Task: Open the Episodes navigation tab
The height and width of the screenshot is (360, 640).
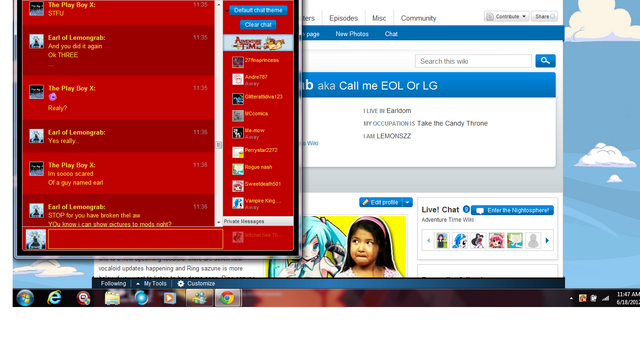Action: (343, 18)
